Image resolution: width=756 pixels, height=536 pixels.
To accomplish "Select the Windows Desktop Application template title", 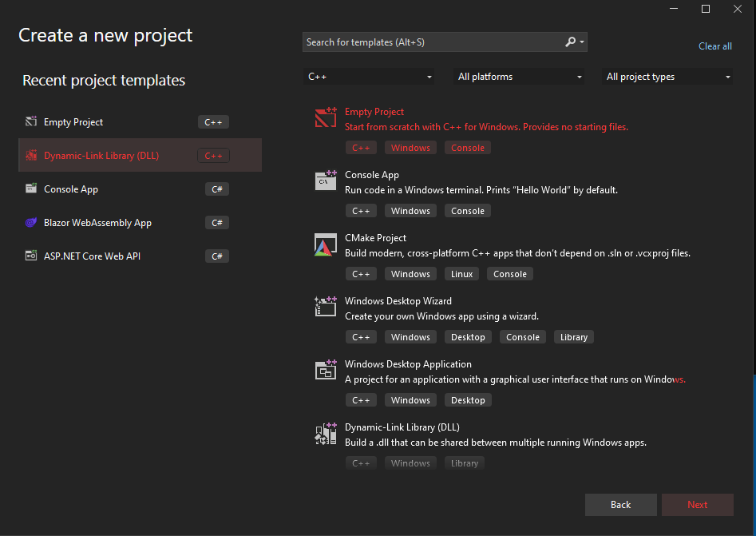I will tap(408, 364).
